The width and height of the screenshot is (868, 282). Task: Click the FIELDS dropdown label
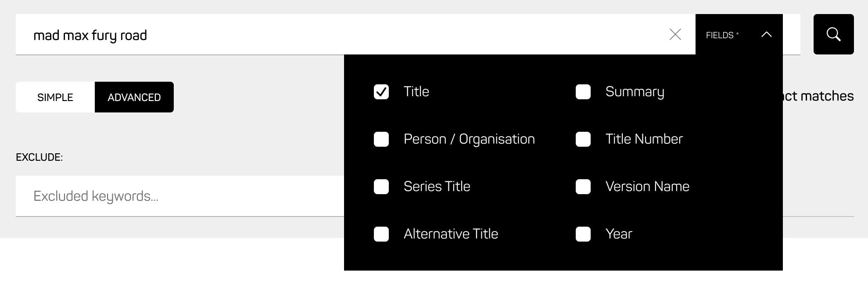click(722, 35)
